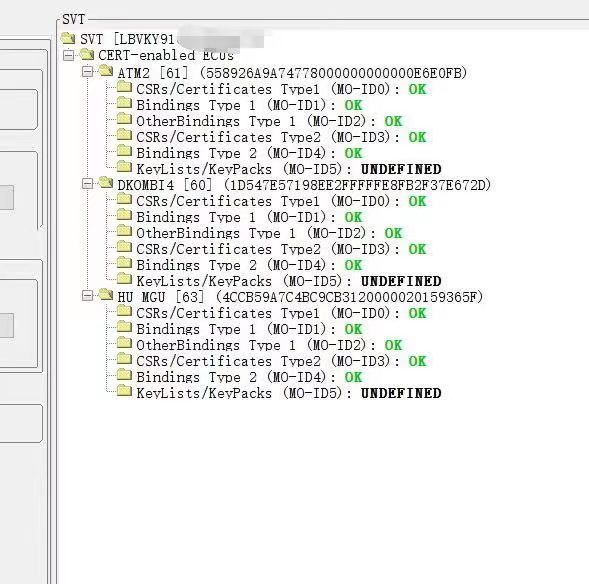
Task: Select HU MGU CSRs/Certificates Type2 entry
Action: pyautogui.click(x=281, y=361)
